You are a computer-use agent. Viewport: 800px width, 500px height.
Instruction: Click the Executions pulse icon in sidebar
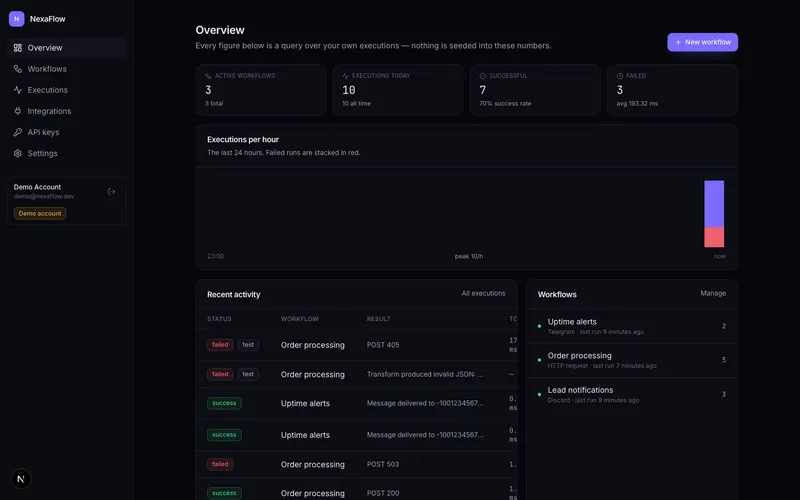coord(18,90)
